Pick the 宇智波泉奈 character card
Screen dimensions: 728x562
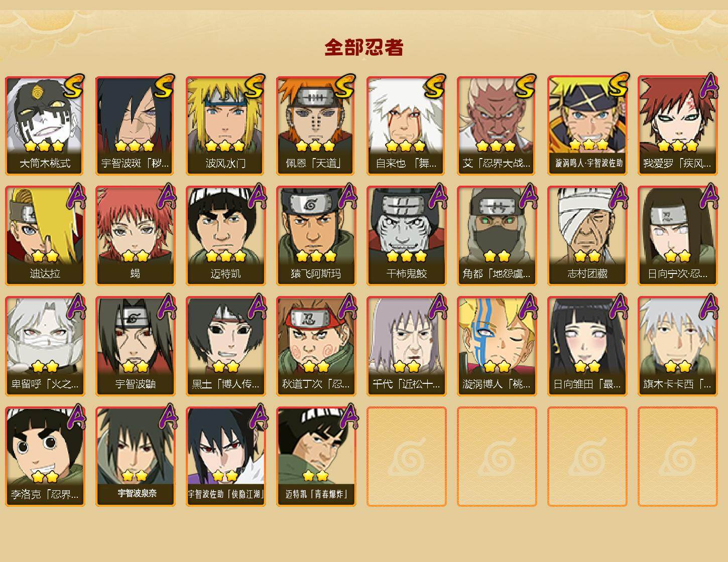click(136, 457)
